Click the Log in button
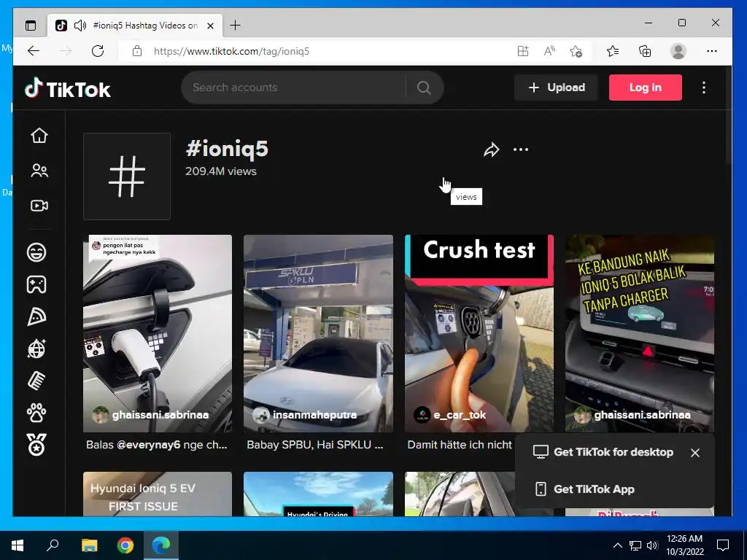The height and width of the screenshot is (560, 747). pyautogui.click(x=645, y=87)
